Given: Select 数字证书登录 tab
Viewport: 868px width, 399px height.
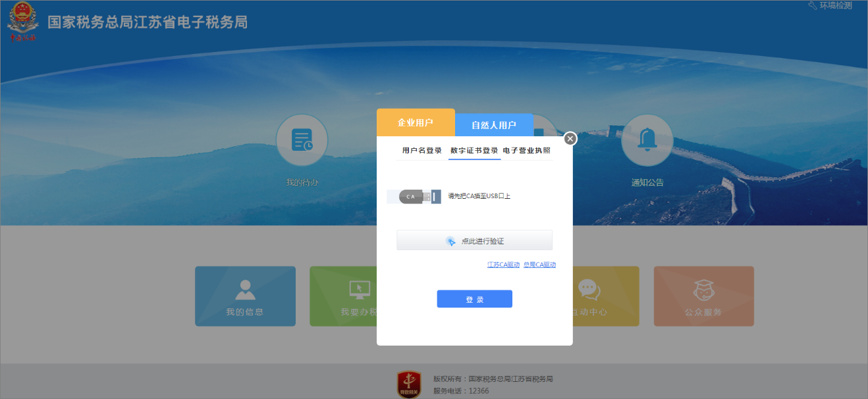Looking at the screenshot, I should 474,151.
